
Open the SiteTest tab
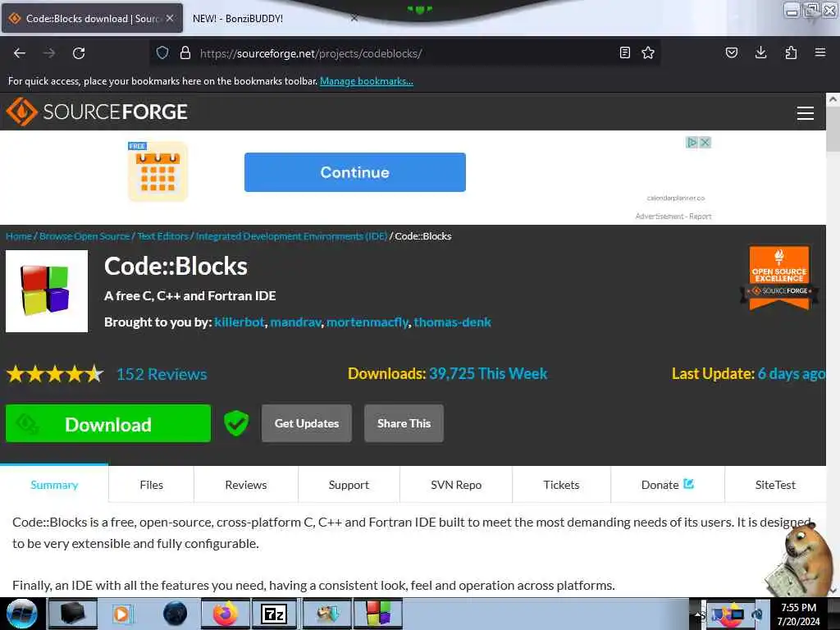775,484
